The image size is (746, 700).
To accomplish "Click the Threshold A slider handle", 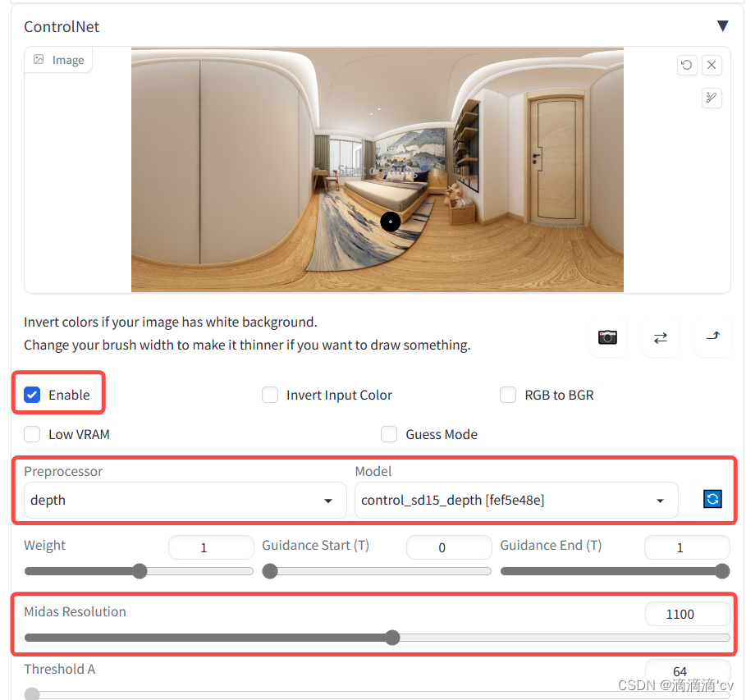I will tap(32, 694).
